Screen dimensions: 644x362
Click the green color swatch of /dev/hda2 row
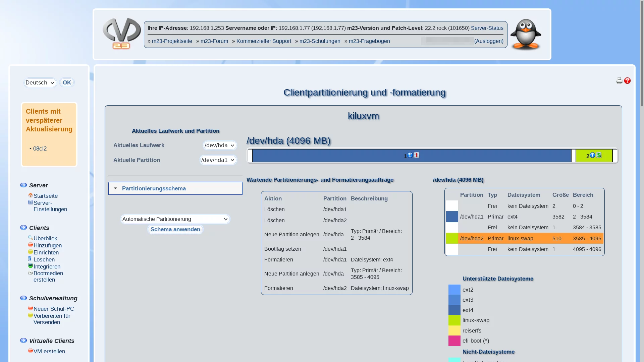tap(452, 239)
